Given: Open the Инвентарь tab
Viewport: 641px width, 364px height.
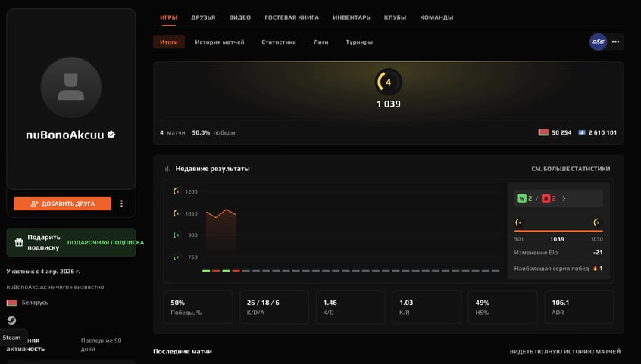Looking at the screenshot, I should coord(352,17).
